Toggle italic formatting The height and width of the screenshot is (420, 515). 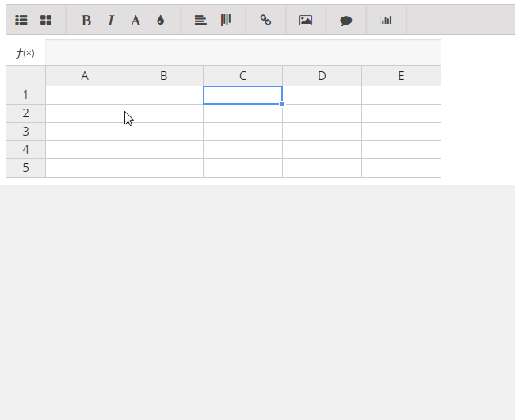click(x=111, y=21)
